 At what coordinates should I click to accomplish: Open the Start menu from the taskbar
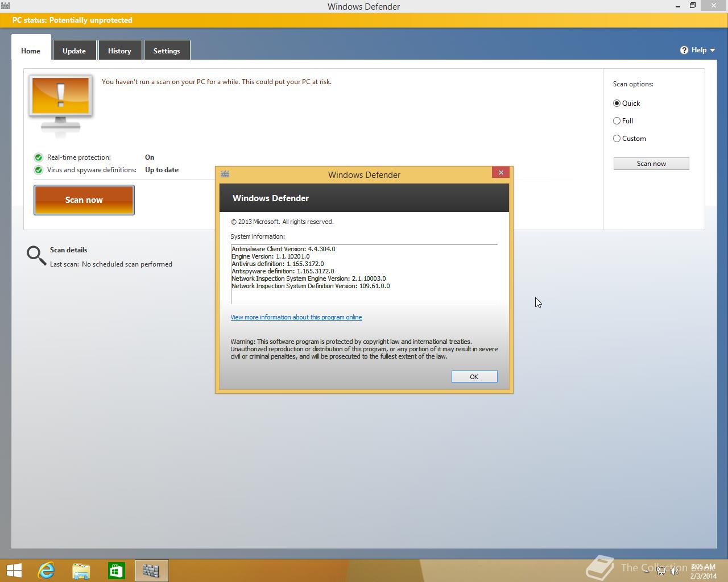(x=14, y=570)
